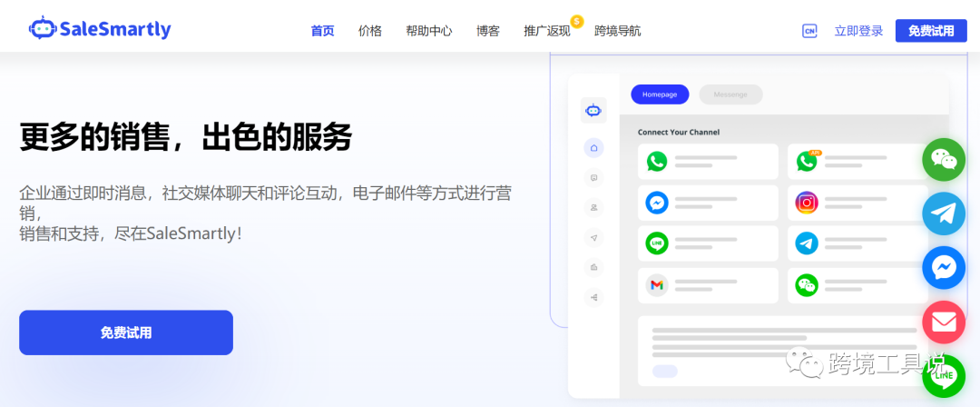Click the small pill button in mockup message card
The height and width of the screenshot is (407, 980).
(x=665, y=371)
